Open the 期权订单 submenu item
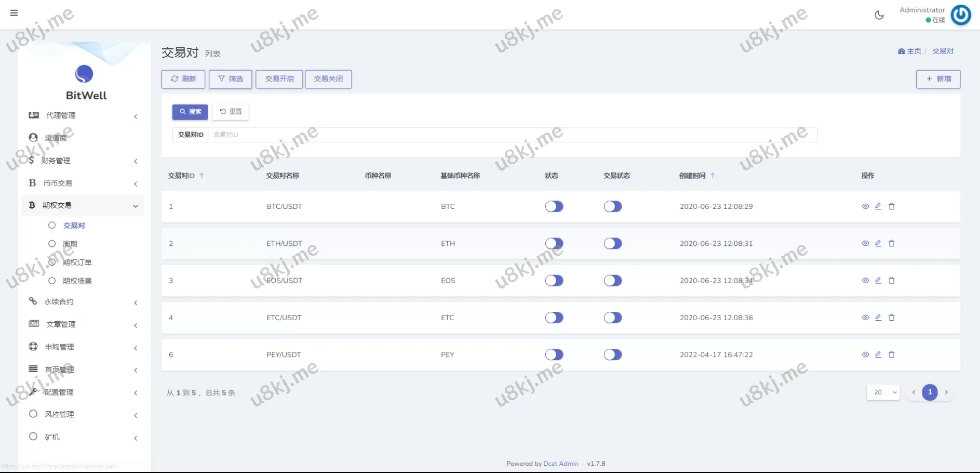Viewport: 980px width, 473px height. tap(77, 262)
